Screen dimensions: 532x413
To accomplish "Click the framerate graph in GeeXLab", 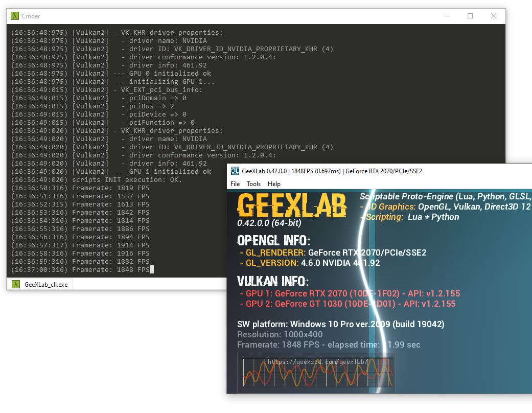I will click(x=316, y=373).
